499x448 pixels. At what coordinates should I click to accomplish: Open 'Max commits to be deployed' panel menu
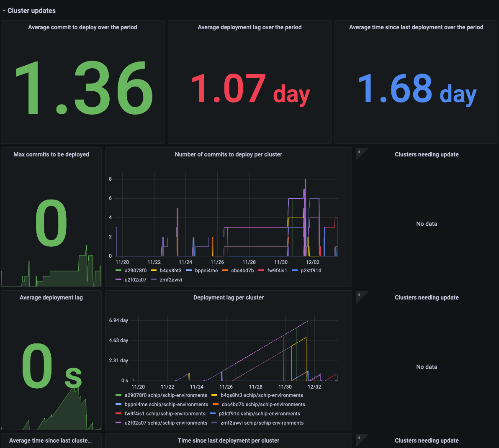pyautogui.click(x=51, y=154)
